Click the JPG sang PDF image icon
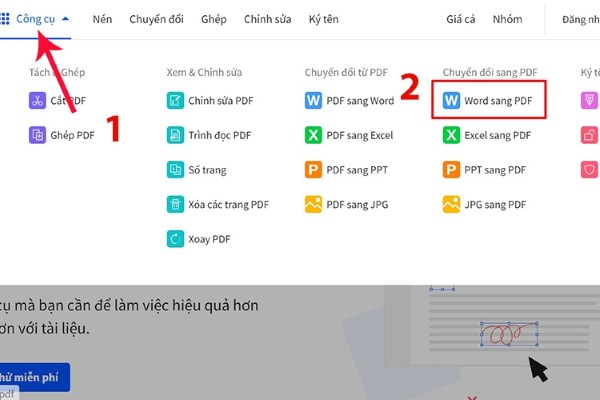Image resolution: width=600 pixels, height=400 pixels. click(x=451, y=204)
